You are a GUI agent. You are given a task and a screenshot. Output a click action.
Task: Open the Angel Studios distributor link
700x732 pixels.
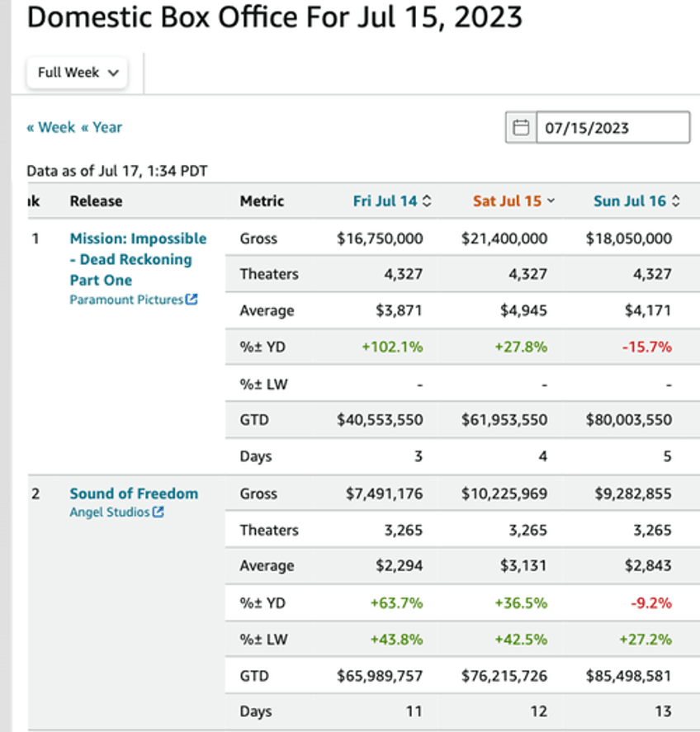(110, 512)
